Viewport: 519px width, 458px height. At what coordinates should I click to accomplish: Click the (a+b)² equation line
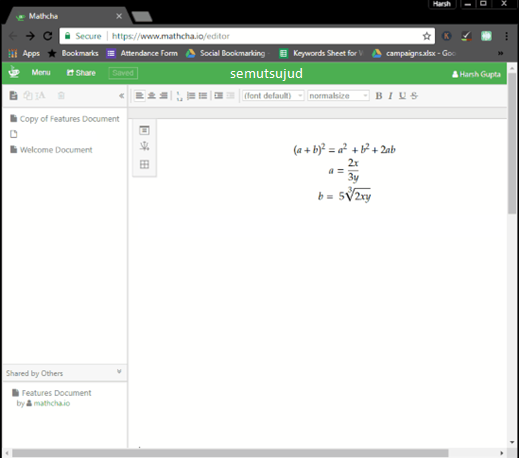(x=344, y=149)
